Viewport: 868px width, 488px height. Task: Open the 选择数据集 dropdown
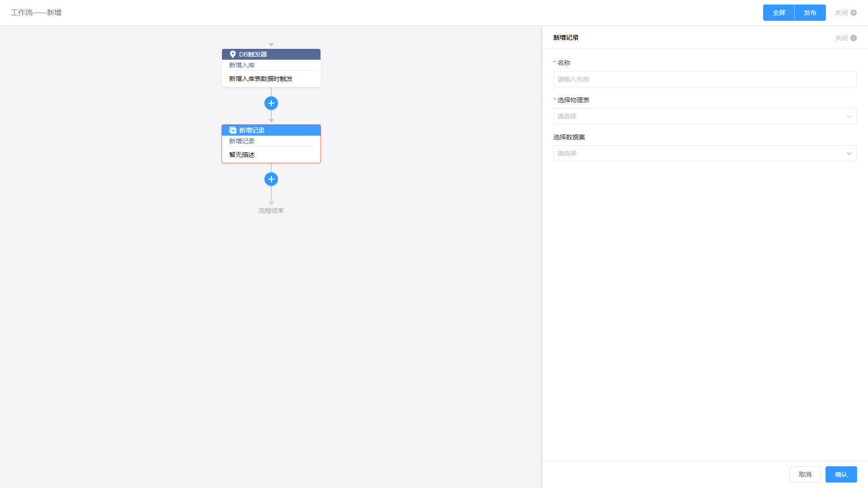(x=705, y=153)
